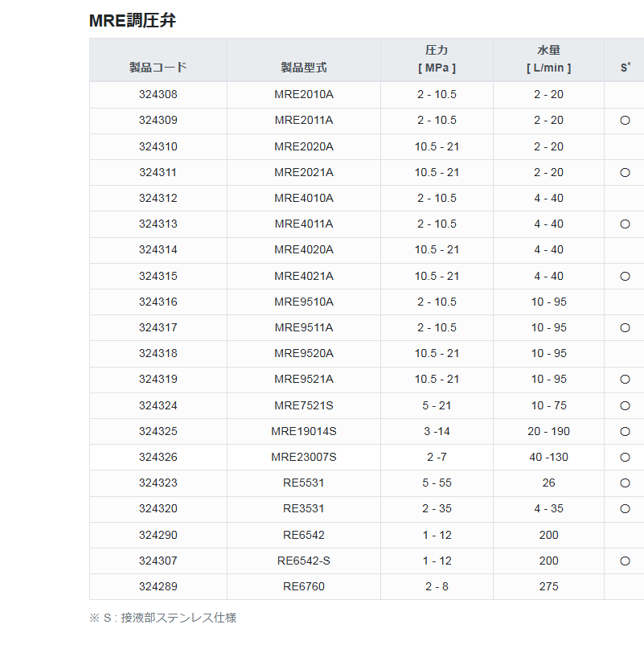Select product code 324317
The height and width of the screenshot is (645, 644).
coord(158,328)
